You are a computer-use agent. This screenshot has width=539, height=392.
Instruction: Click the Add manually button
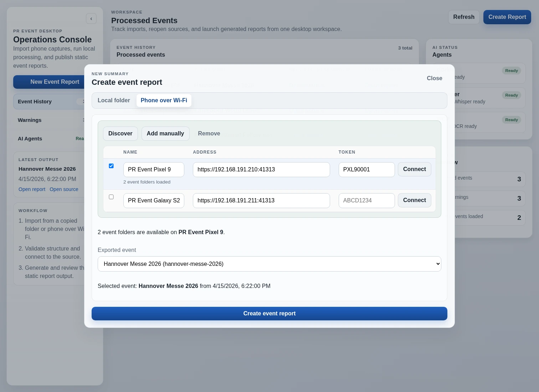tap(165, 134)
